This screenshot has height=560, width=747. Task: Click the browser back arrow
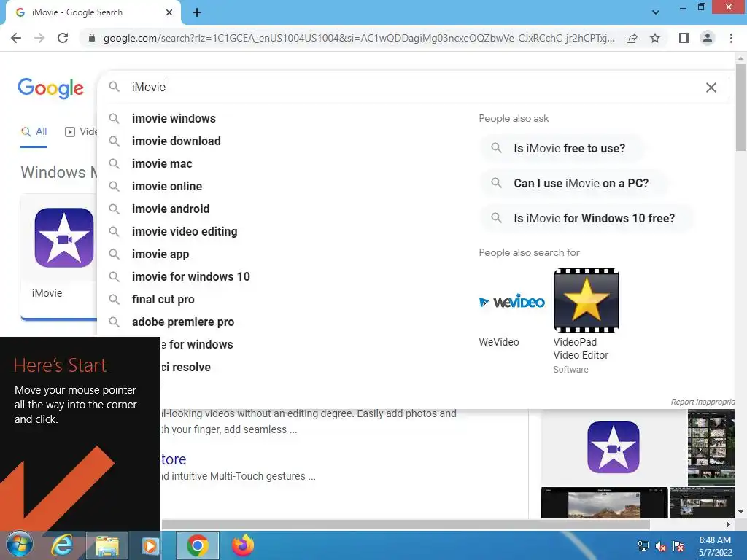(16, 38)
